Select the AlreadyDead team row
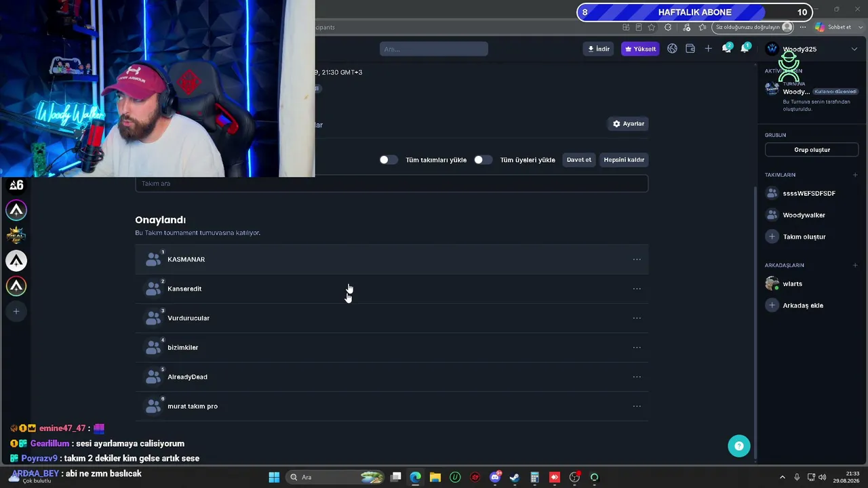868x488 pixels. [x=392, y=377]
